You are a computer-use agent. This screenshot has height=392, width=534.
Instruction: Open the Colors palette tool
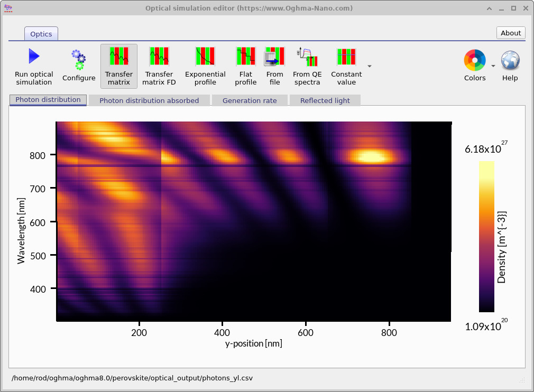(x=474, y=61)
